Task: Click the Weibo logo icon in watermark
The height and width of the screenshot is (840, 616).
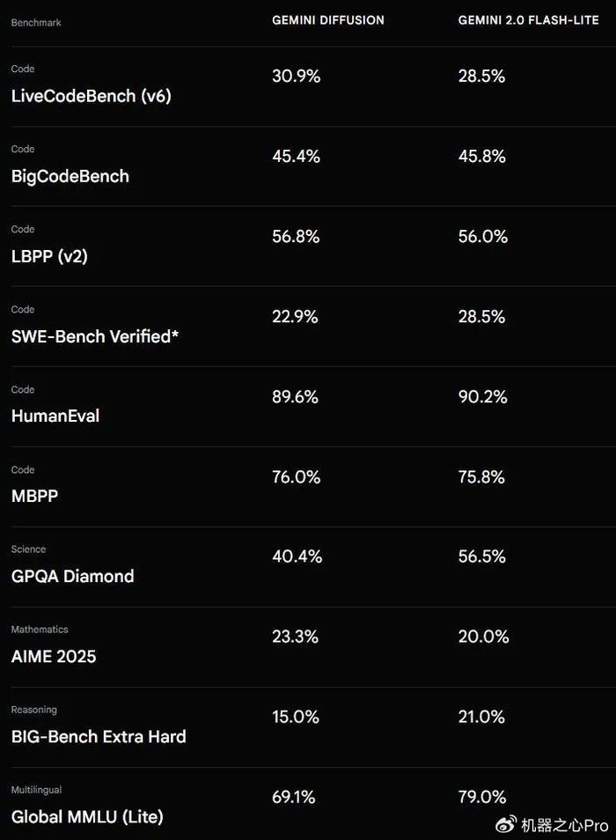Action: point(506,824)
